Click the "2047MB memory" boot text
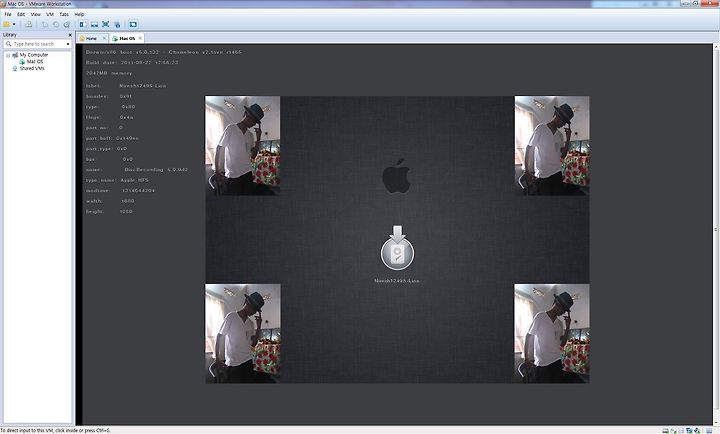The image size is (720, 434). 109,73
